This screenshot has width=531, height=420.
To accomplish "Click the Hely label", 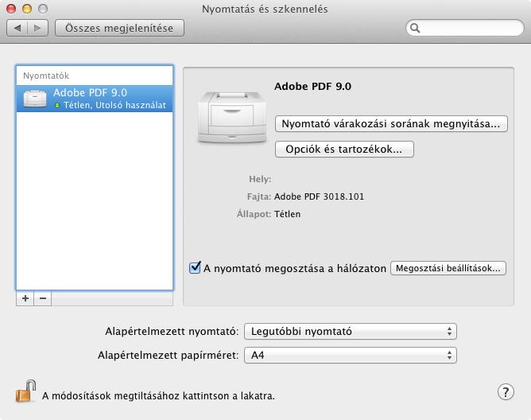I will pos(260,179).
